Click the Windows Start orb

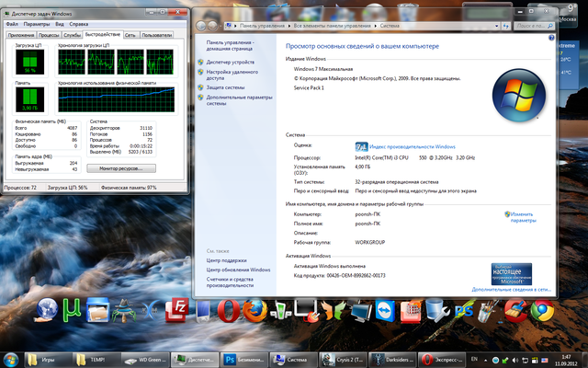11,358
